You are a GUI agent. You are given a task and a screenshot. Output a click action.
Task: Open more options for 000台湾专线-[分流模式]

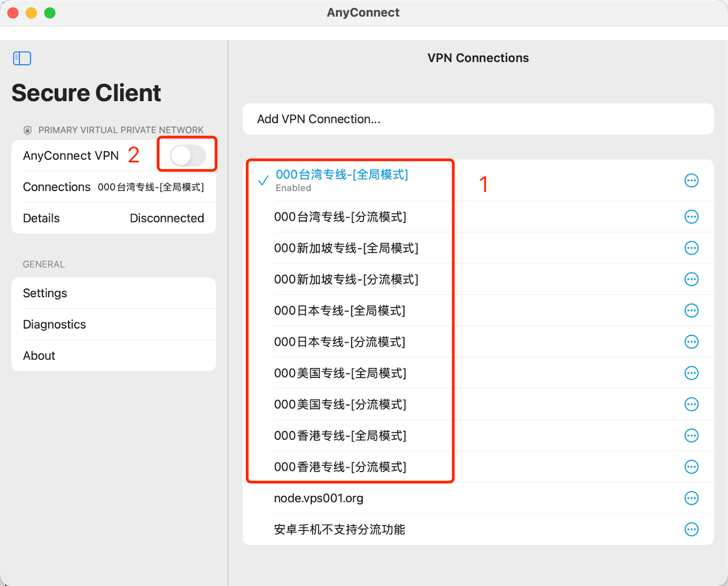click(691, 216)
